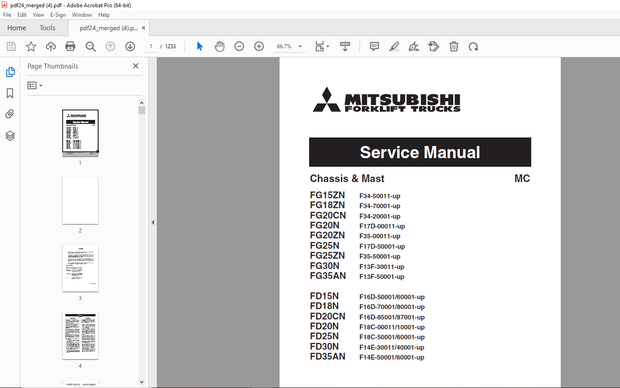Switch to the Home tab

pos(17,28)
